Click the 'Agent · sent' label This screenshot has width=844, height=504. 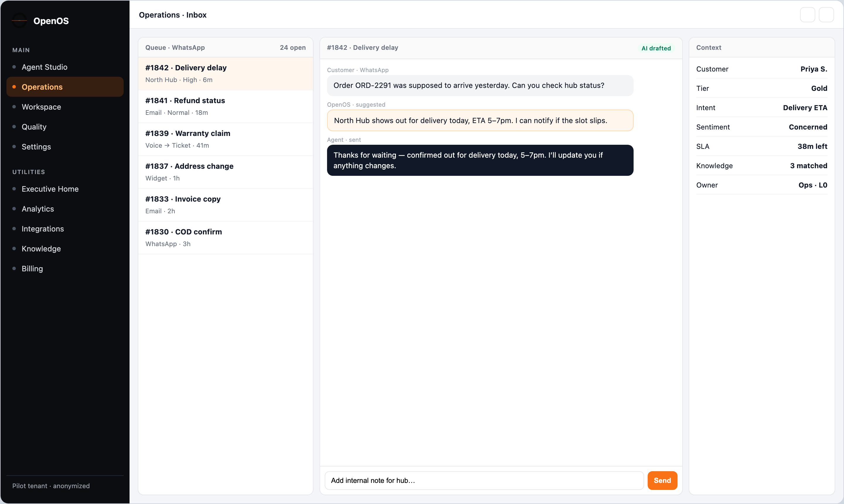(344, 140)
